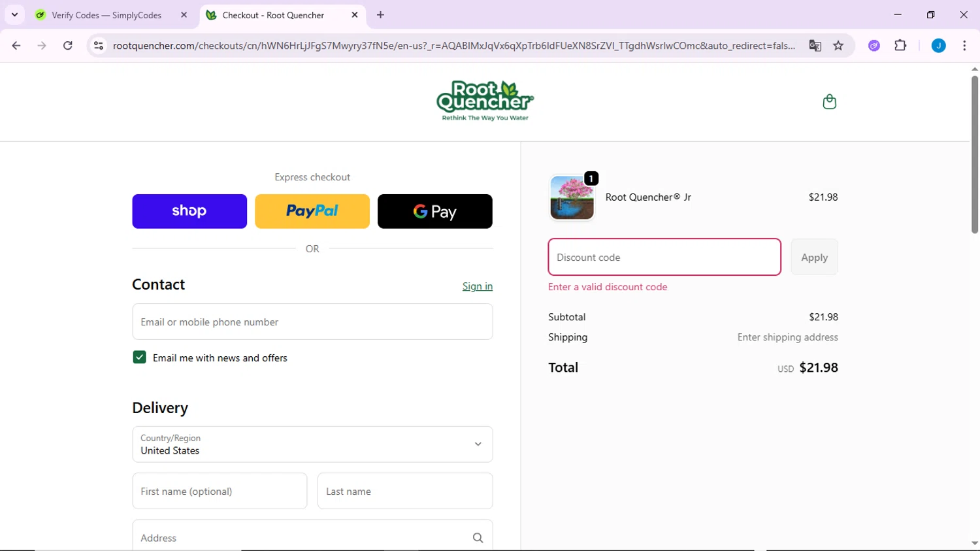Focus the First name (optional) field
The image size is (980, 551).
click(x=220, y=491)
